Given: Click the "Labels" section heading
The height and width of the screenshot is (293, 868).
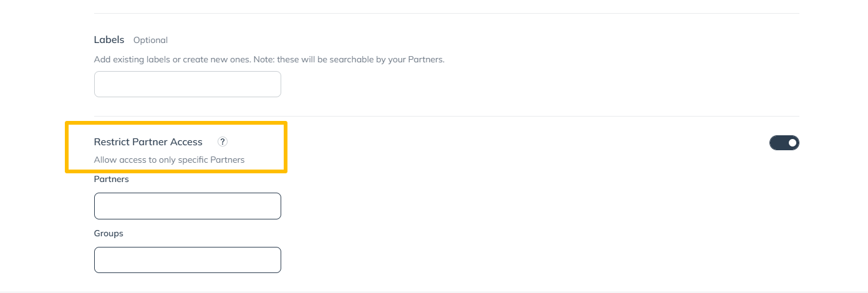Looking at the screenshot, I should point(109,40).
